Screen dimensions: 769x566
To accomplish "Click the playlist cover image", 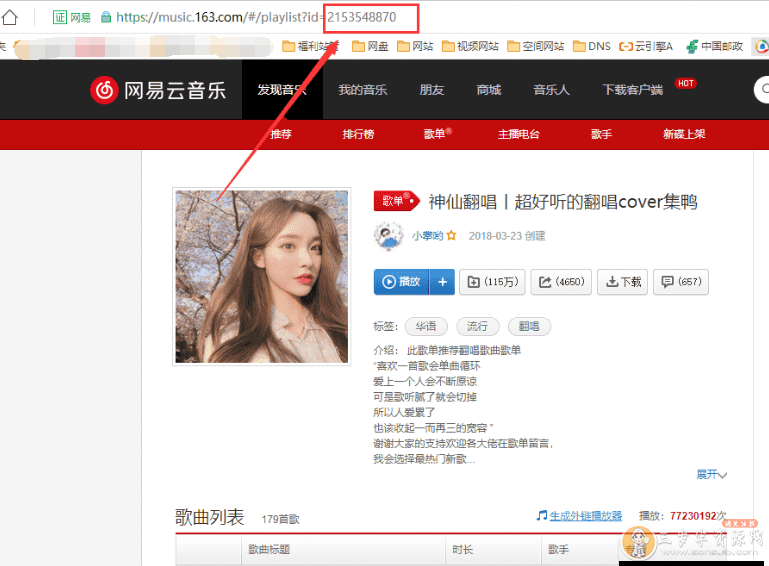I will coord(262,276).
